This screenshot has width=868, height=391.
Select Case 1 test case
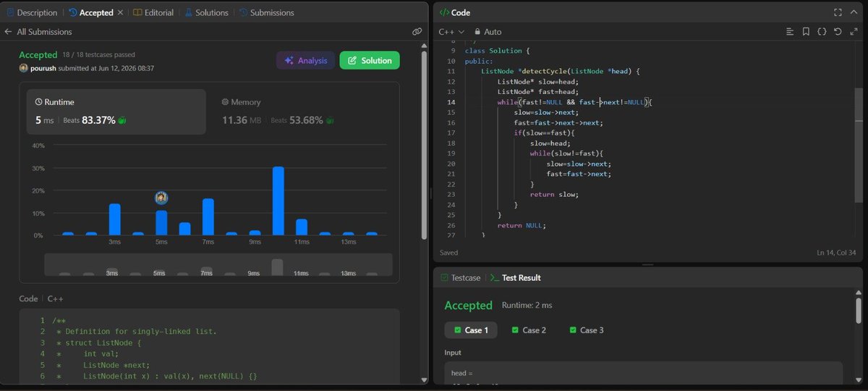(471, 330)
